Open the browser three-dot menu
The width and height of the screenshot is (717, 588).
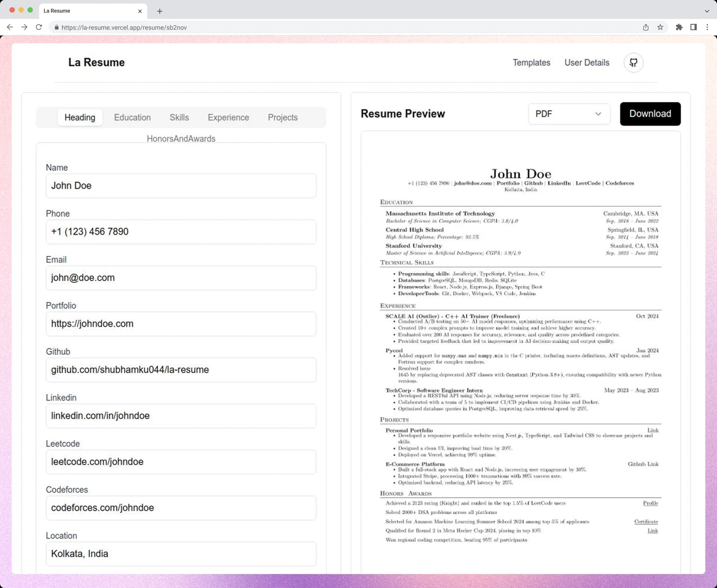[x=708, y=27]
